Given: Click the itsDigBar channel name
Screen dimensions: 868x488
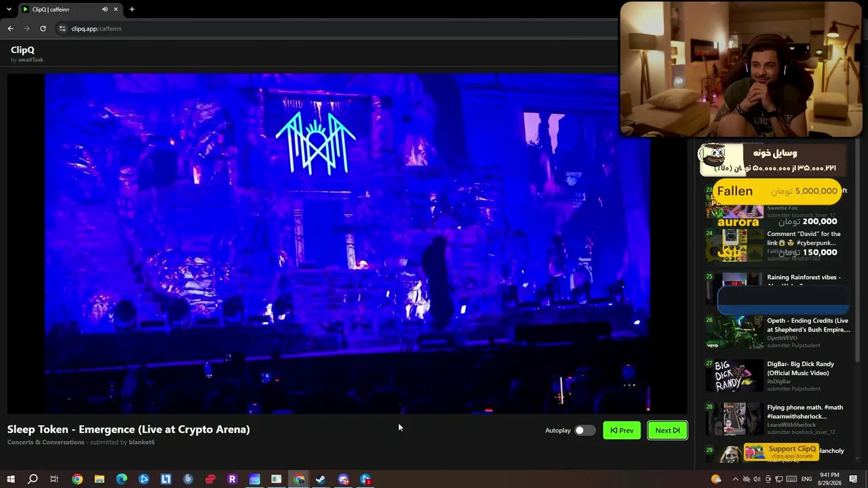Looking at the screenshot, I should click(x=779, y=382).
